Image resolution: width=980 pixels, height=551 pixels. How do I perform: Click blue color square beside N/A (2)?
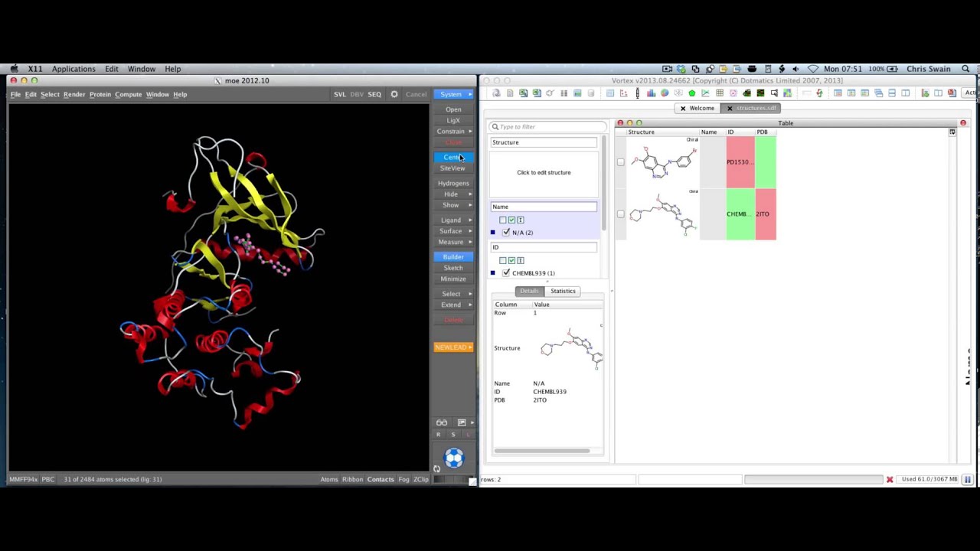coord(493,233)
